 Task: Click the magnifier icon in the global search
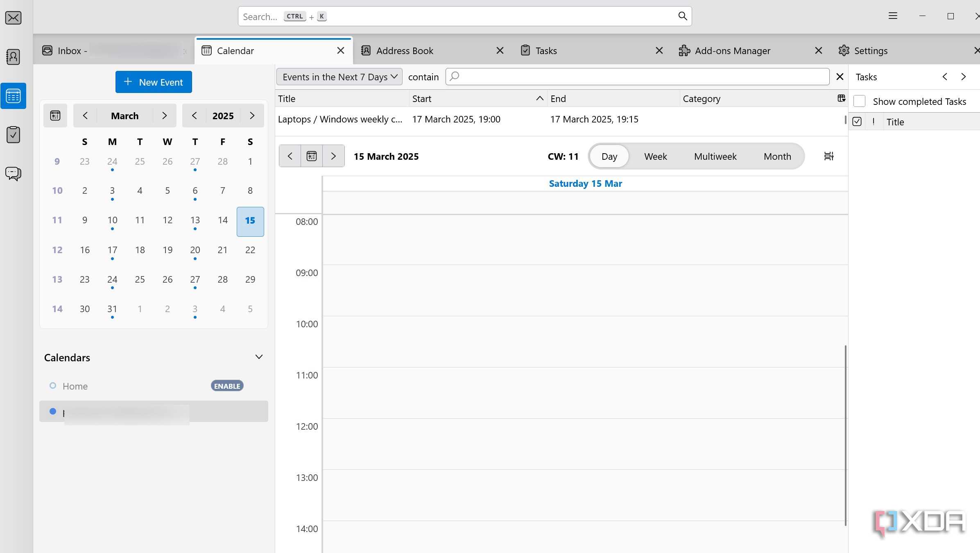682,16
